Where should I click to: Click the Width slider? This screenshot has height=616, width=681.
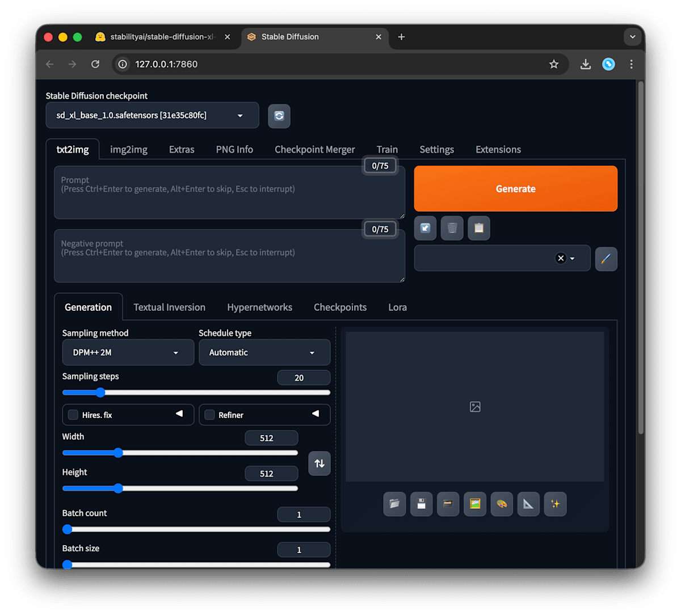point(180,453)
